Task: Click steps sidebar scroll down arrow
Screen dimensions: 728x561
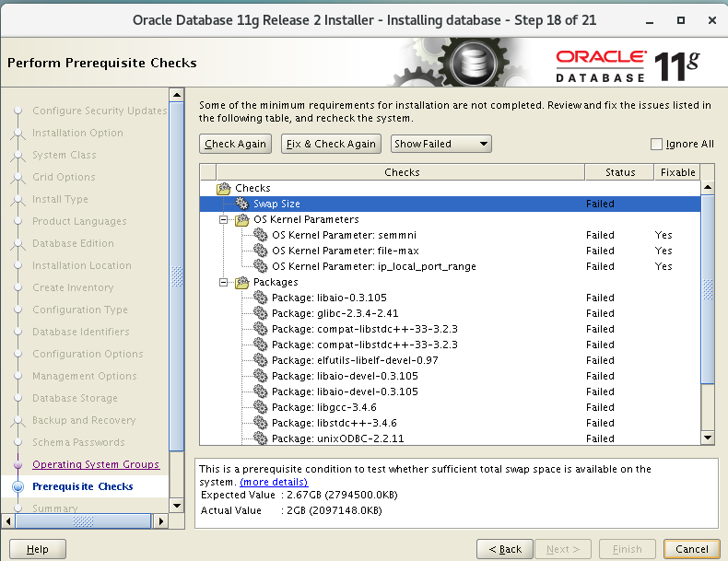Action: (x=176, y=506)
